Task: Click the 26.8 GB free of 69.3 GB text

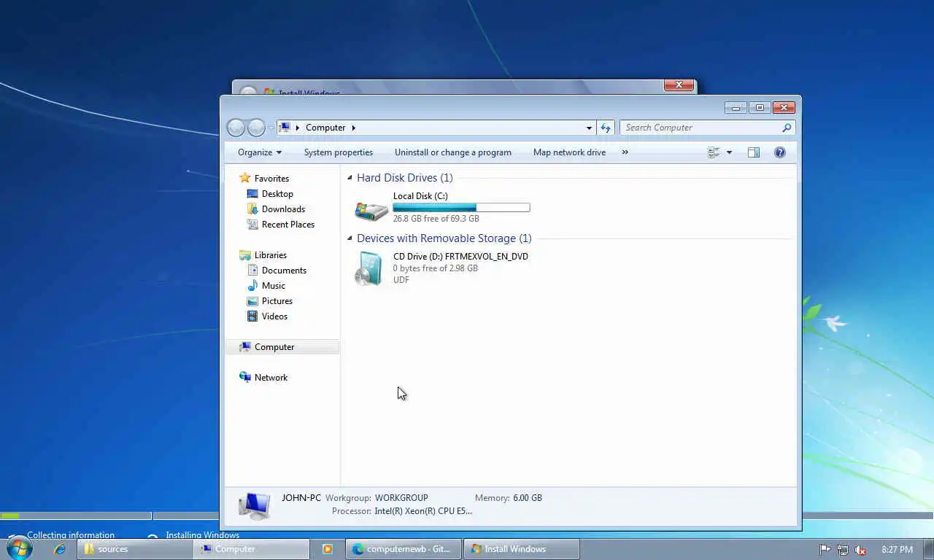Action: tap(436, 219)
